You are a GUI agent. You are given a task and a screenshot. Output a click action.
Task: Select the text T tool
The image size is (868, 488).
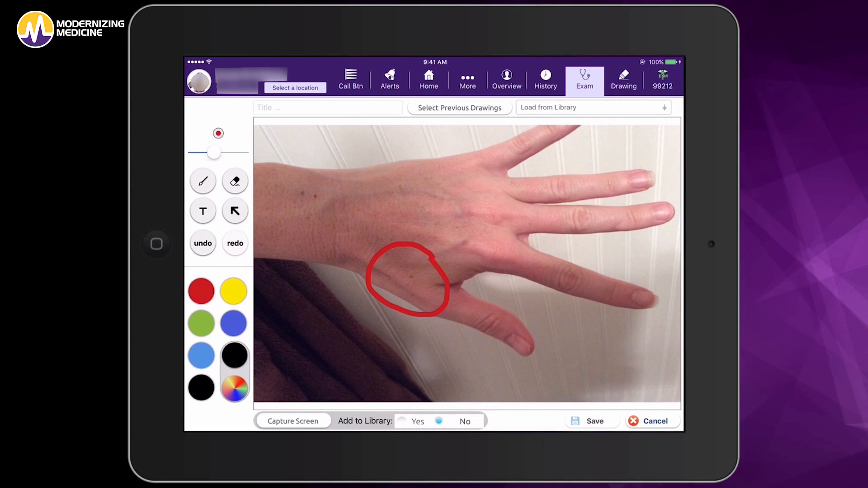tap(203, 211)
